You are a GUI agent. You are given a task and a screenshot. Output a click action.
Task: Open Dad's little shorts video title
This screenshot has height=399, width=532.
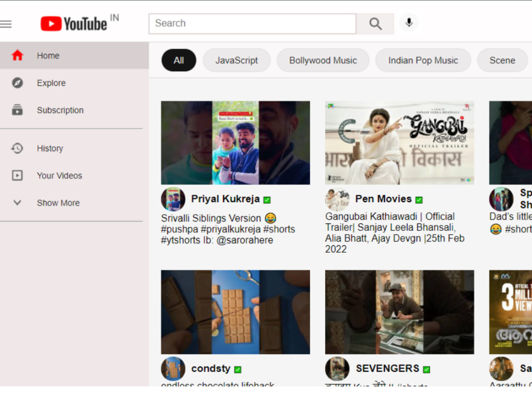(511, 222)
